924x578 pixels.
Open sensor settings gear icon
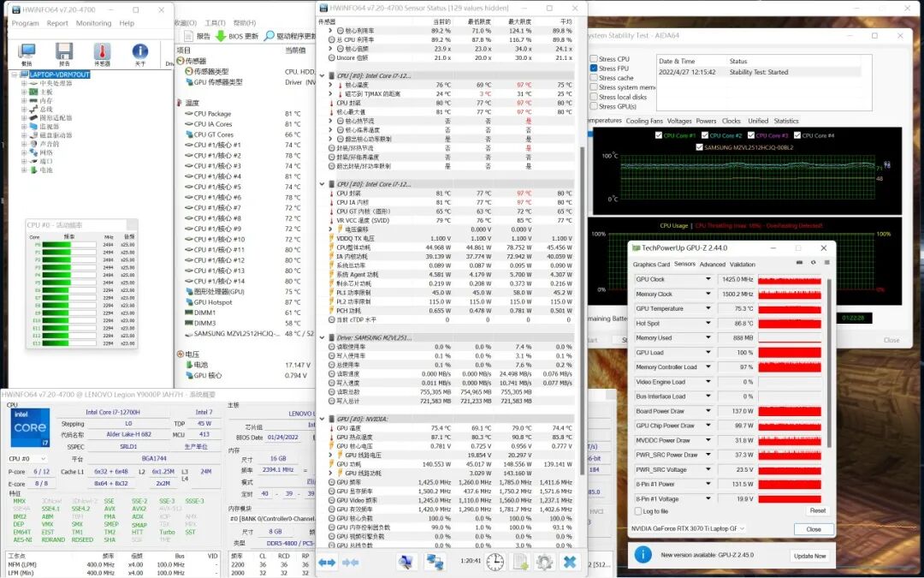coord(544,562)
